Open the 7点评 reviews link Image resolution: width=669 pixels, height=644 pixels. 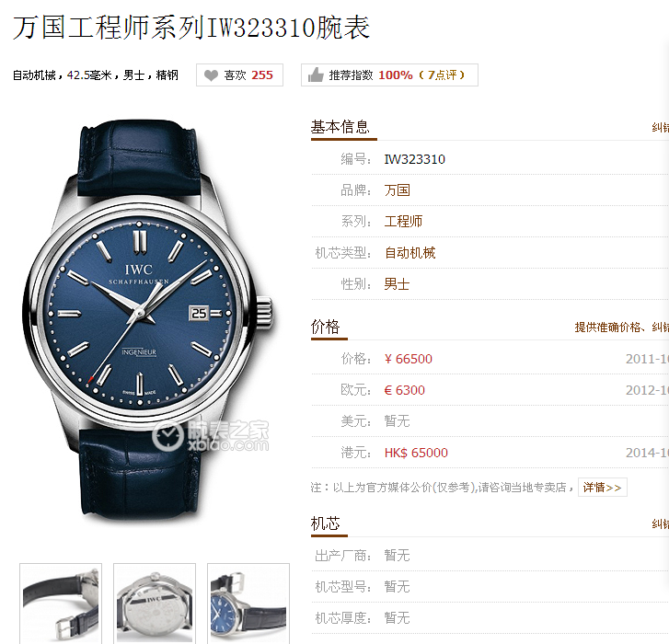(442, 75)
